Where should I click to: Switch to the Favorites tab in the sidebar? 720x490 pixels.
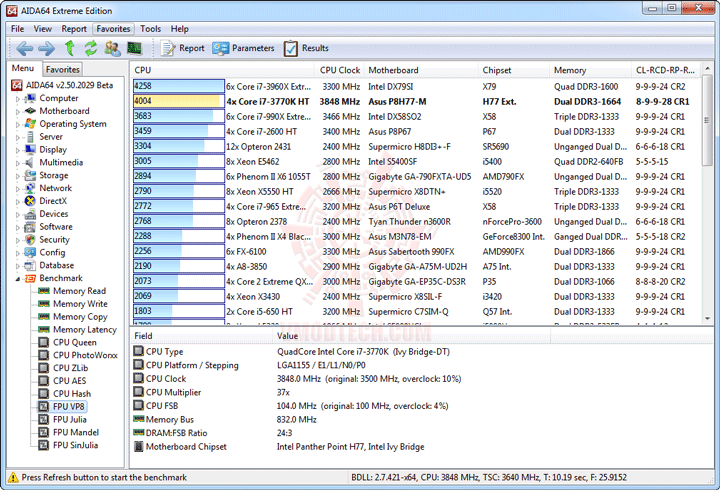[x=63, y=69]
